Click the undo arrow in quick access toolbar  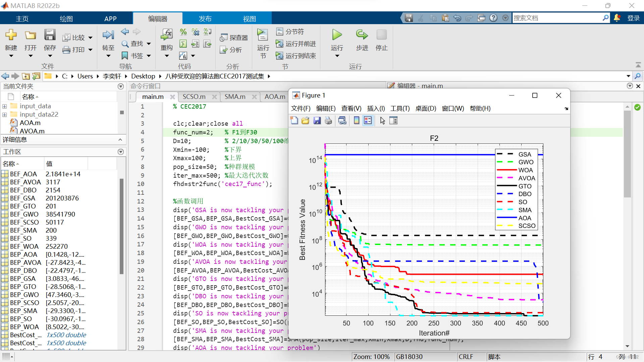pyautogui.click(x=457, y=18)
